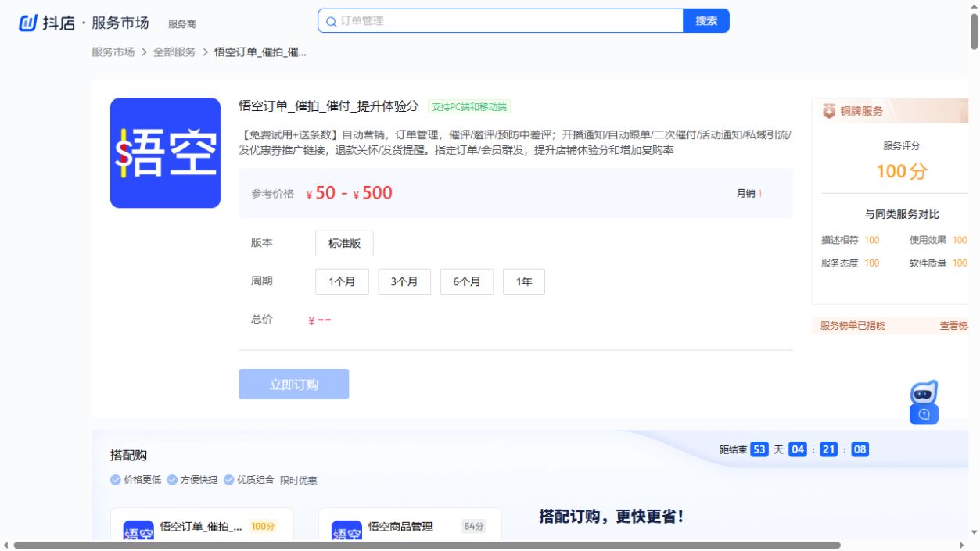This screenshot has width=980, height=551.
Task: Choose the 3个月 period option
Action: (x=404, y=281)
